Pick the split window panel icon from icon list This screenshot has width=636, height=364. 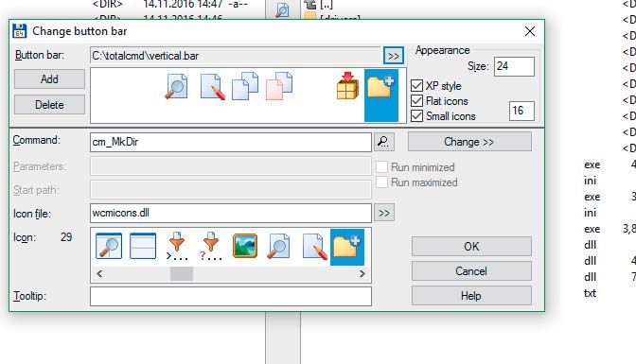coord(143,246)
